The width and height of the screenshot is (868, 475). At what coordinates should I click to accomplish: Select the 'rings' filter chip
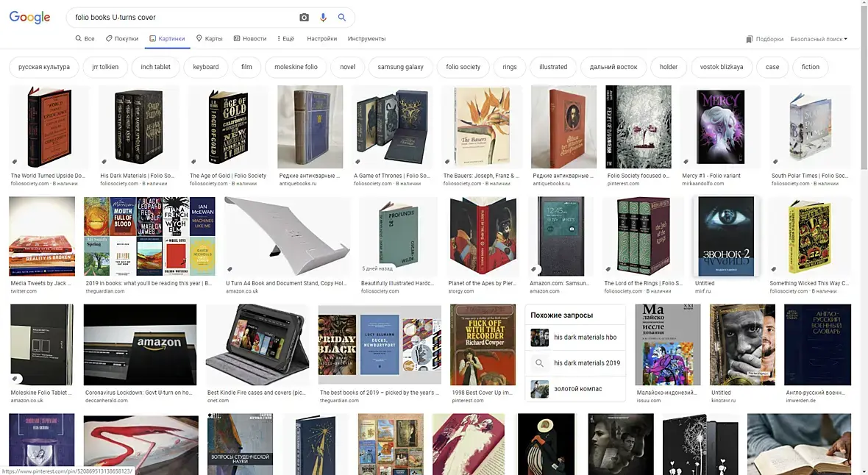point(510,67)
